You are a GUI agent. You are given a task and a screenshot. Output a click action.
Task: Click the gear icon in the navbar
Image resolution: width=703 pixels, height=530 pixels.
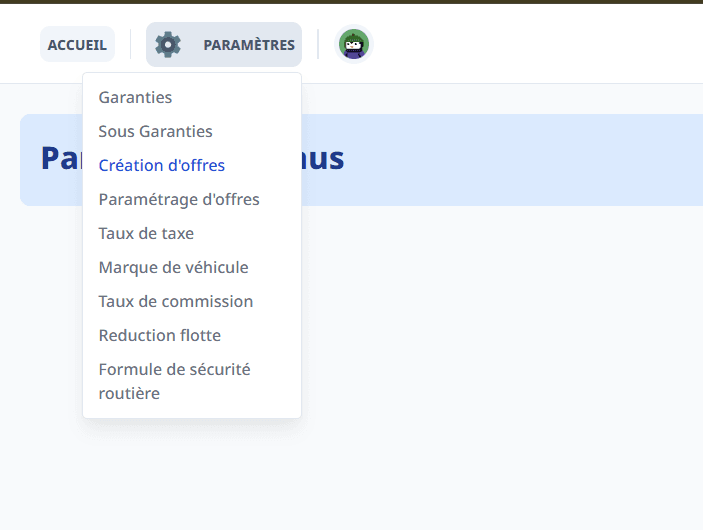(x=168, y=44)
